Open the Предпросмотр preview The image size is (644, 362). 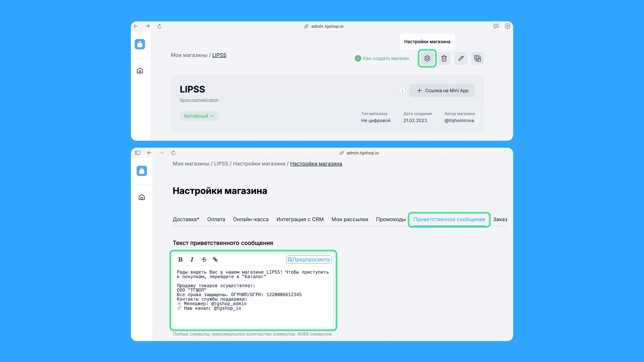pyautogui.click(x=309, y=259)
